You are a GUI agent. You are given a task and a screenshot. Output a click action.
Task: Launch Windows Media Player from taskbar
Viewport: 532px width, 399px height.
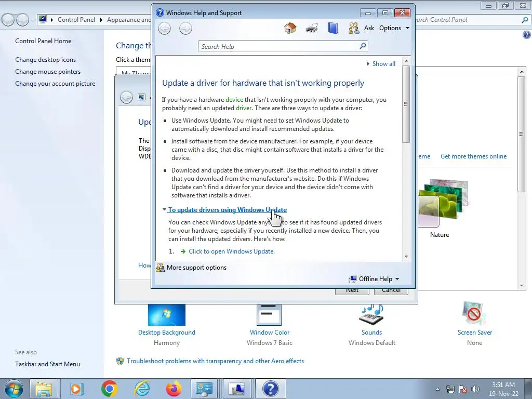pyautogui.click(x=76, y=389)
